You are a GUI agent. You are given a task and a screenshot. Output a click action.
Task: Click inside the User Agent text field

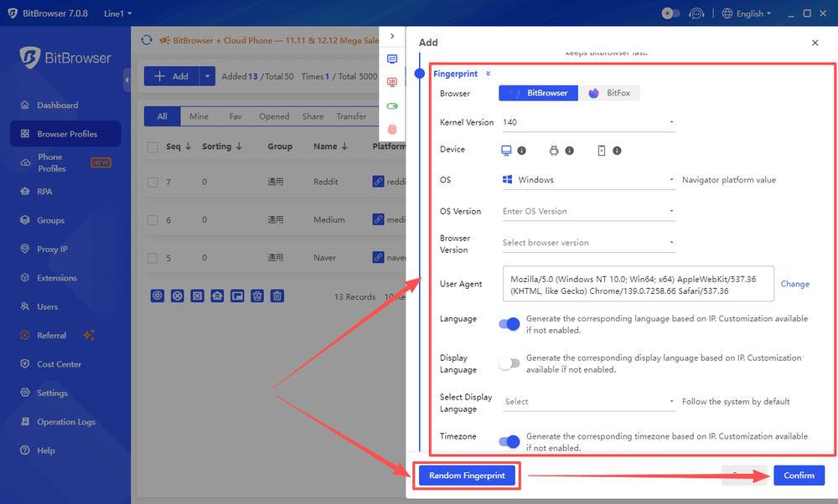pyautogui.click(x=637, y=284)
